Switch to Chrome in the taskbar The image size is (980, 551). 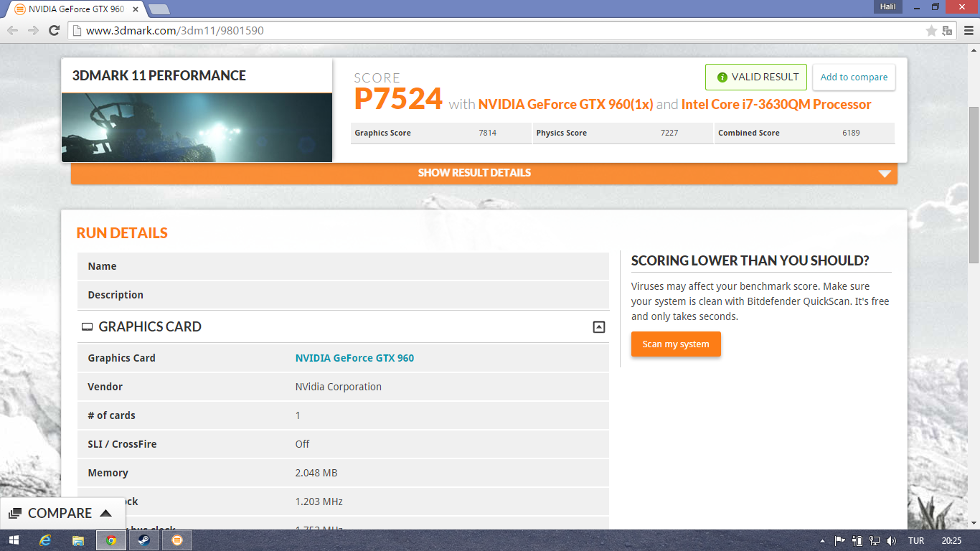point(111,540)
